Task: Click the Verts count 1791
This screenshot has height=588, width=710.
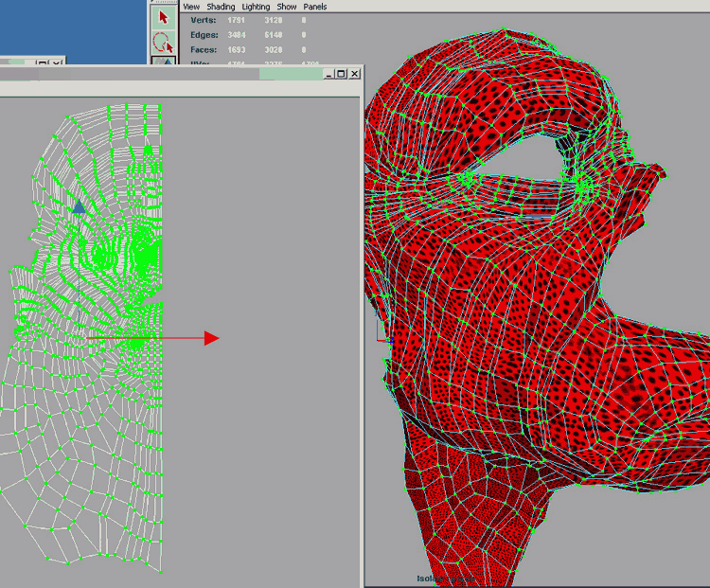Action: point(238,20)
